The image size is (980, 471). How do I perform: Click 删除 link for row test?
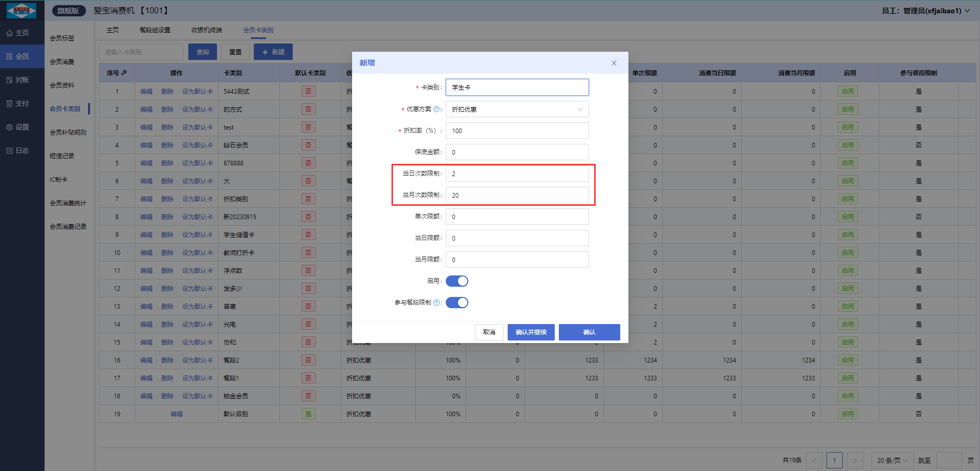coord(167,127)
